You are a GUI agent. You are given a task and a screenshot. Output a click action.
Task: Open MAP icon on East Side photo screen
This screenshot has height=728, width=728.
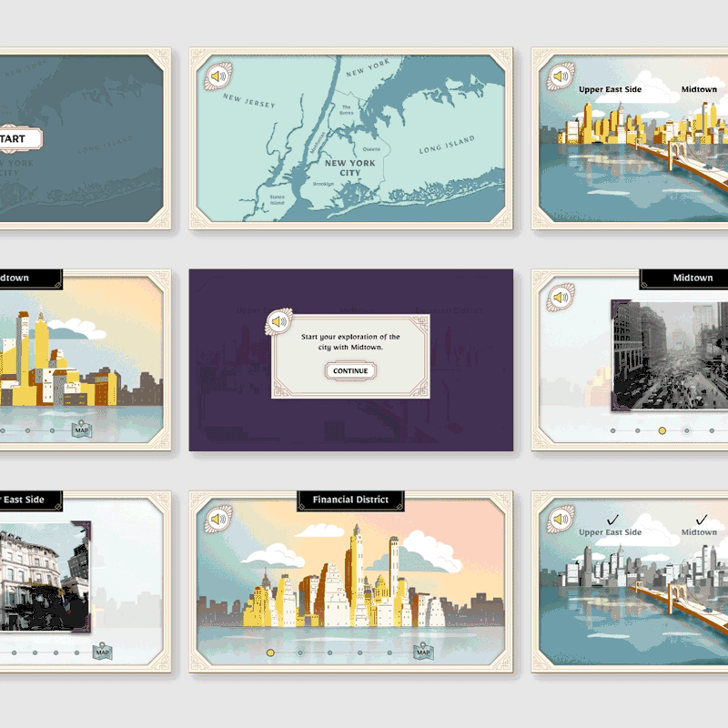[102, 651]
